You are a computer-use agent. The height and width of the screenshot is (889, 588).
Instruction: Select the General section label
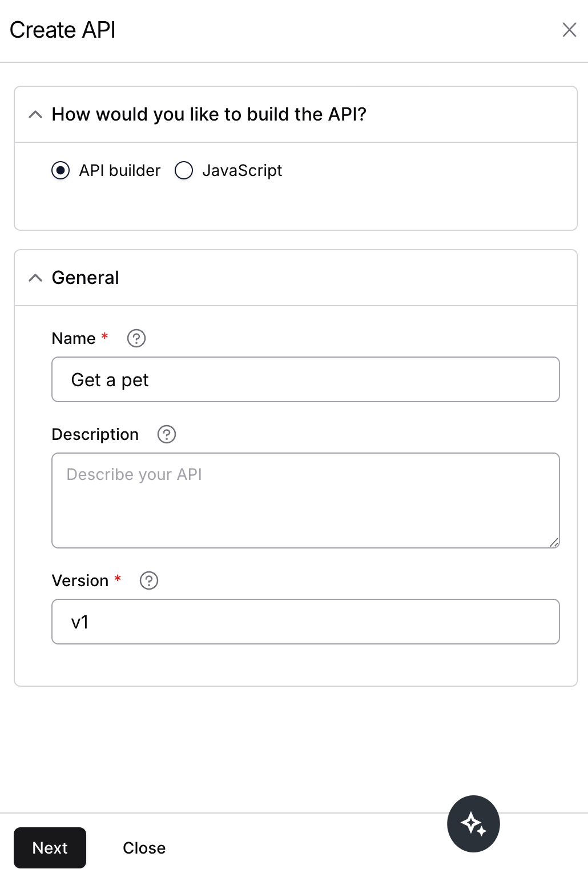85,278
